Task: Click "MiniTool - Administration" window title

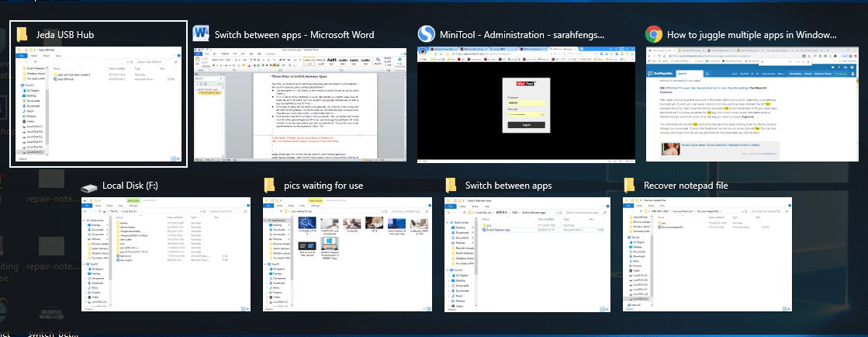Action: coord(522,35)
